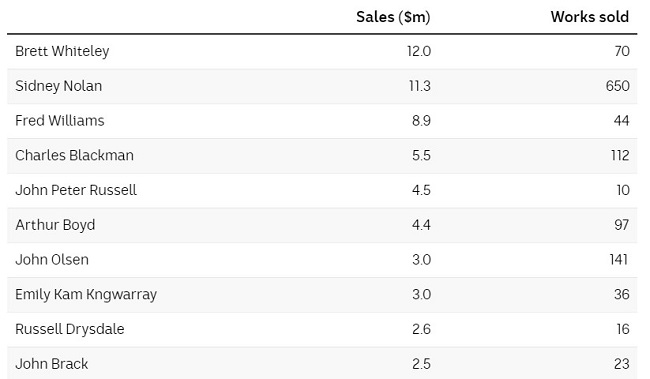Click the 650 works sold value

(x=618, y=86)
